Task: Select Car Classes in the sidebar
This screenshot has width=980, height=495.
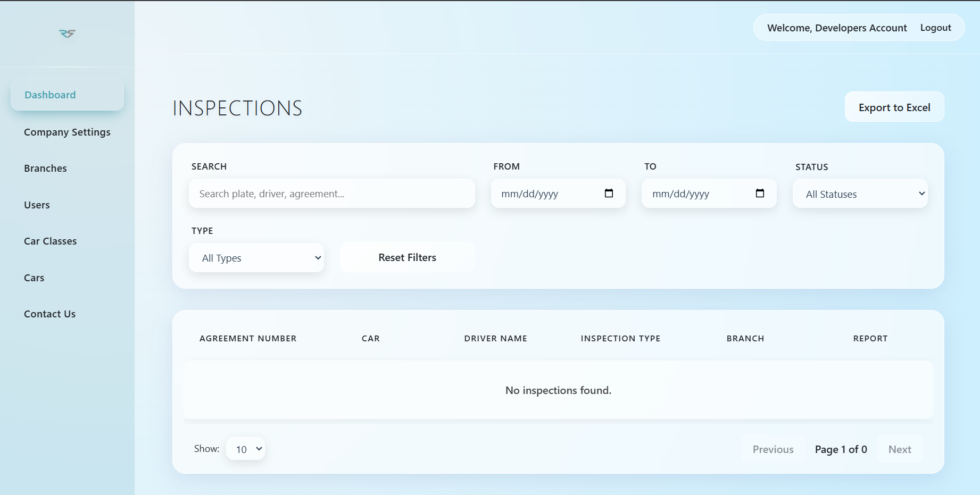Action: pyautogui.click(x=50, y=241)
